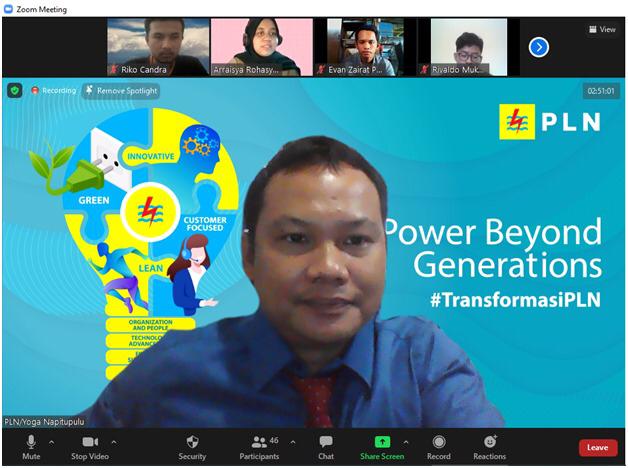Viewport: 628px width, 468px height.
Task: Open the Reactions emoji menu
Action: (x=490, y=442)
